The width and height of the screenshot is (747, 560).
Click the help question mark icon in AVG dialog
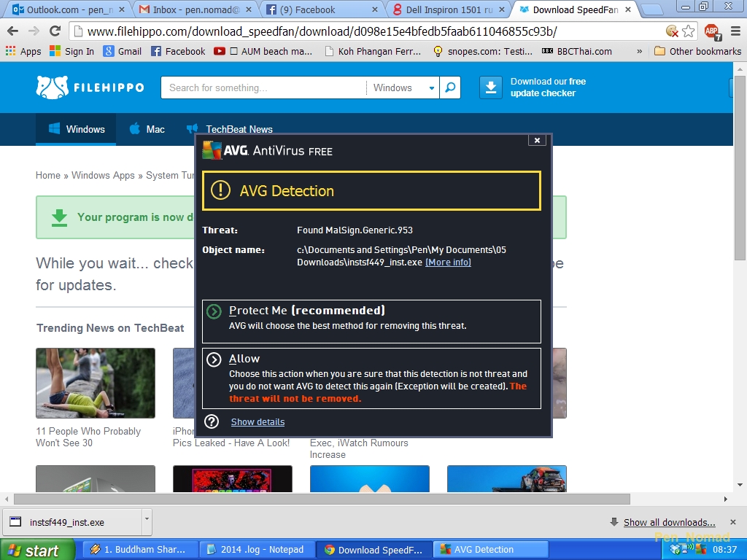212,421
